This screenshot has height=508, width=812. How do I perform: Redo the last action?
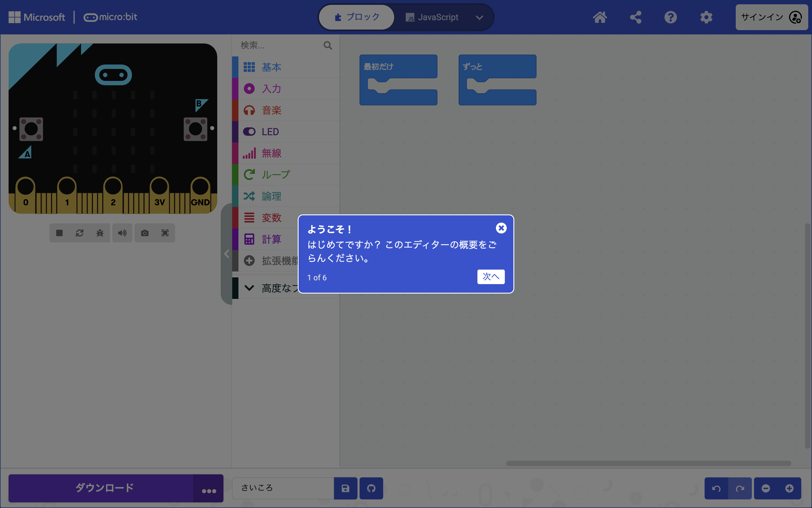click(x=740, y=488)
